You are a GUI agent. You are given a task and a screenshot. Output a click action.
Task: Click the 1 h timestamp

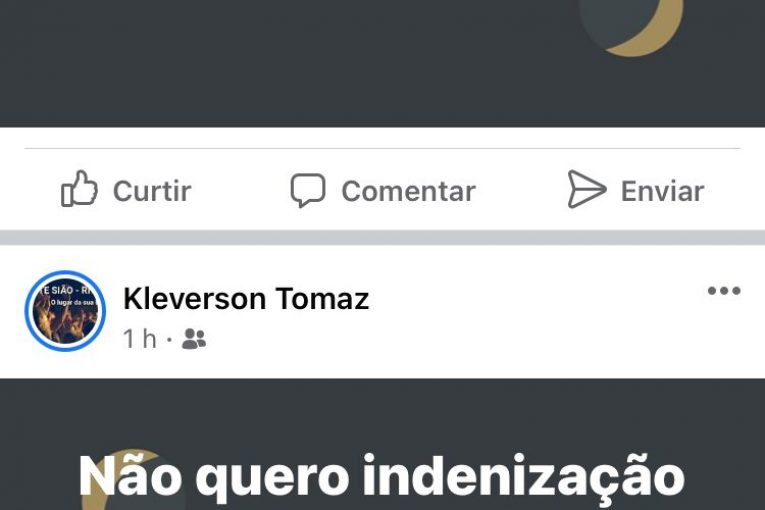click(x=140, y=339)
